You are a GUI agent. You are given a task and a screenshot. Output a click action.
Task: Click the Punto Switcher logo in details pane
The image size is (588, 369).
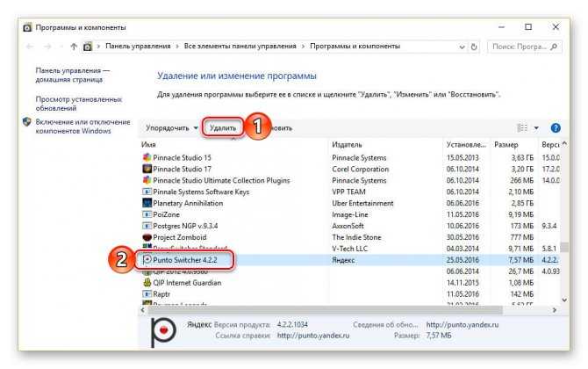point(162,332)
